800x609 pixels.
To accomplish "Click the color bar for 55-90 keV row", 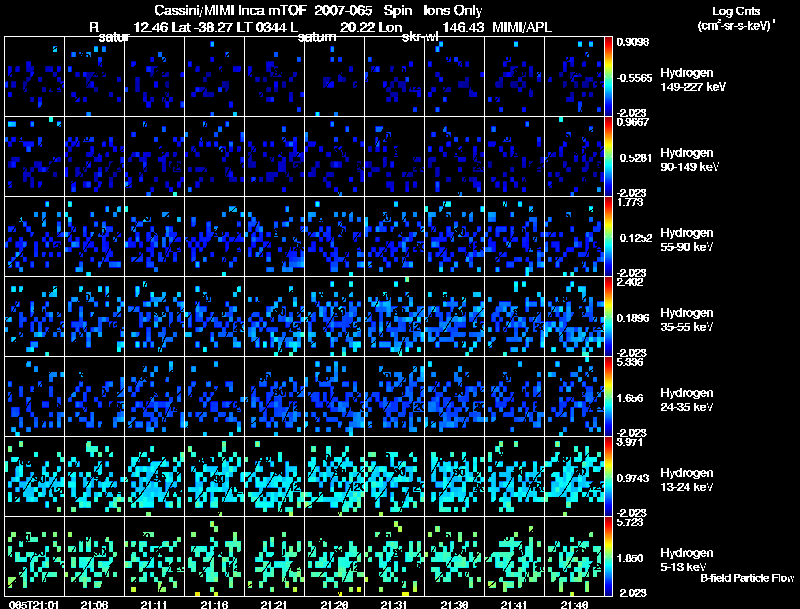I will pyautogui.click(x=608, y=237).
